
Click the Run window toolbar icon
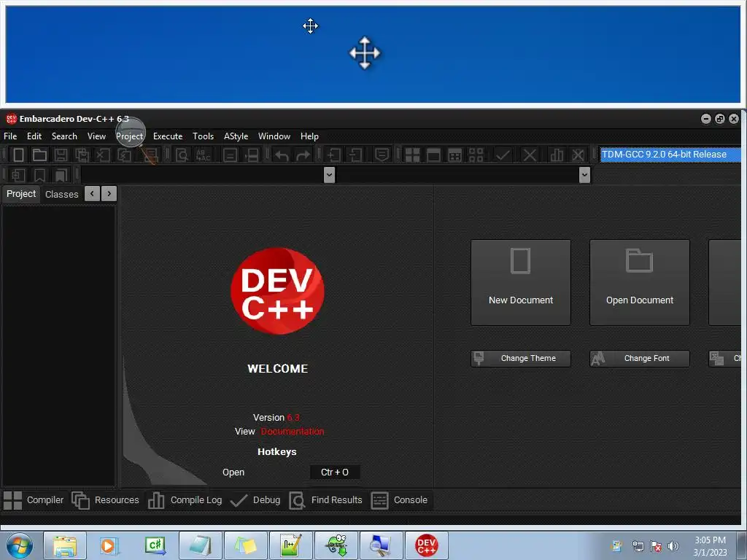pyautogui.click(x=433, y=155)
